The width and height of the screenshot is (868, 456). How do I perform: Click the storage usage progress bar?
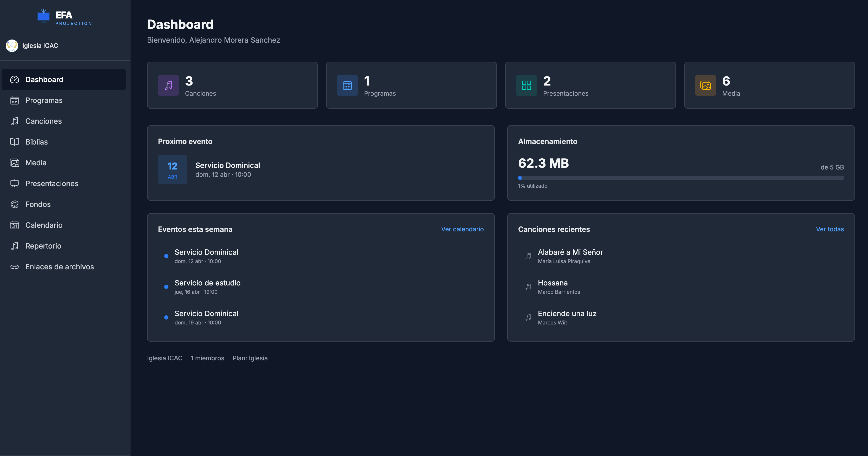click(681, 178)
